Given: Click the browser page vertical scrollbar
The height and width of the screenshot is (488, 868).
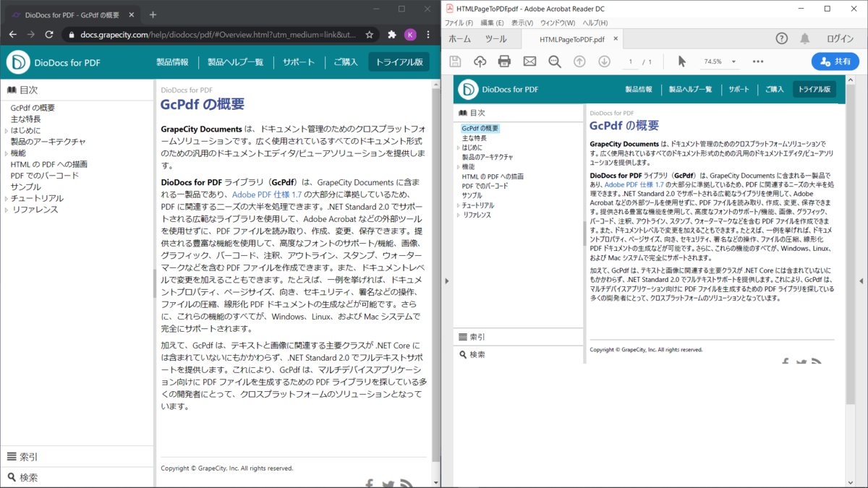Looking at the screenshot, I should 436,275.
